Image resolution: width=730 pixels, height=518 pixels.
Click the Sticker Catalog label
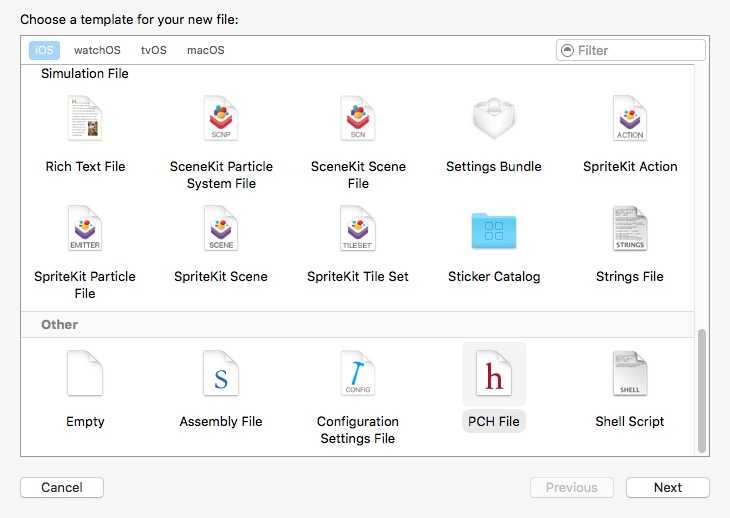(494, 276)
